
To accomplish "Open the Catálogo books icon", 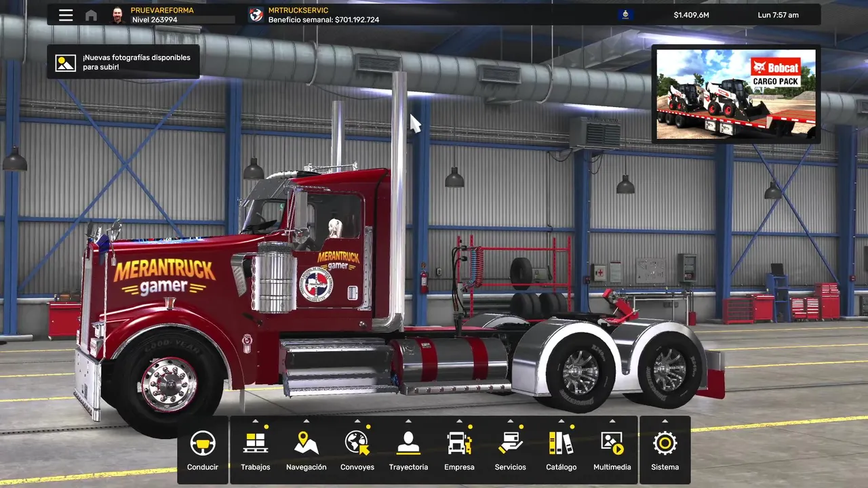I will (x=561, y=443).
